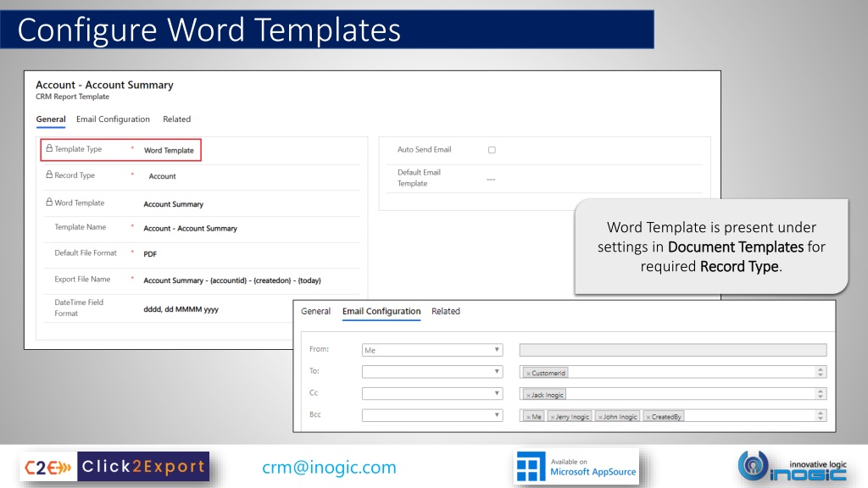Tick the Auto Send Email checkbox
The width and height of the screenshot is (868, 488).
click(x=492, y=150)
